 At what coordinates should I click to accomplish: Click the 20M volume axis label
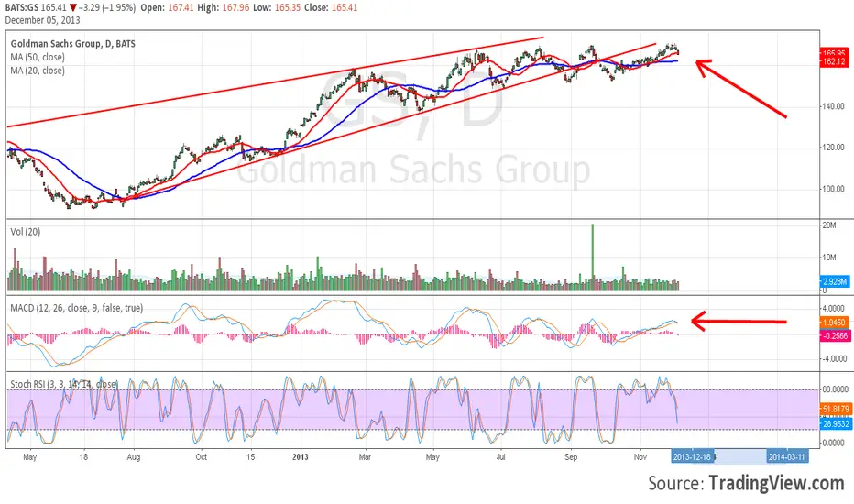829,225
